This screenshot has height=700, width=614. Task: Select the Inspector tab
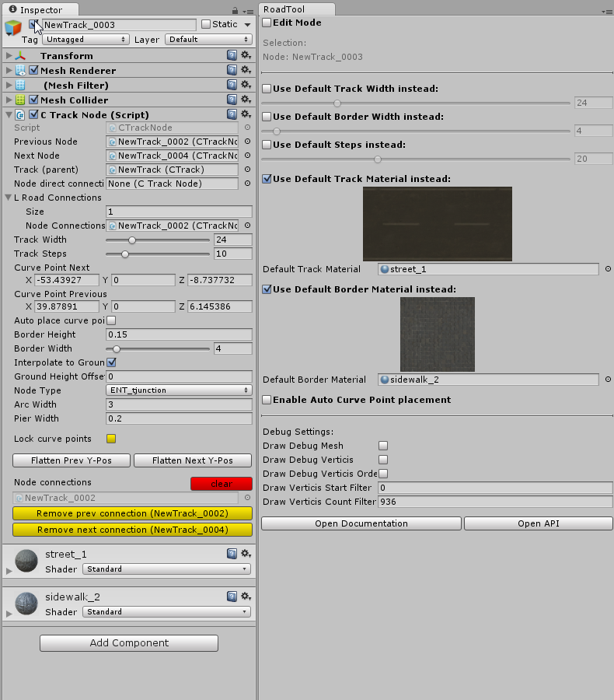(40, 9)
